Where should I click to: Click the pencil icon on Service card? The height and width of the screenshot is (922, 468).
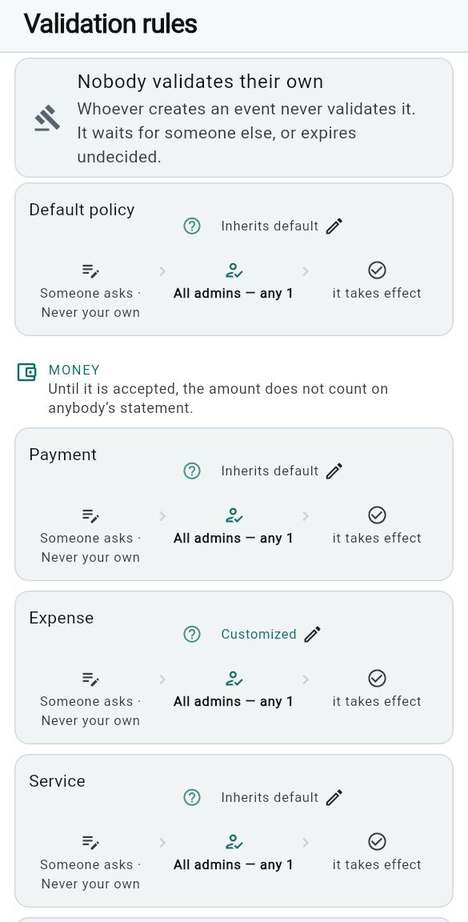(334, 798)
